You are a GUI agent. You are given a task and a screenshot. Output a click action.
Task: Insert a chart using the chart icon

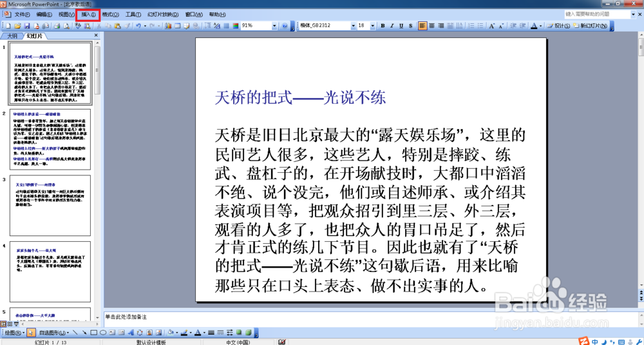click(x=168, y=26)
